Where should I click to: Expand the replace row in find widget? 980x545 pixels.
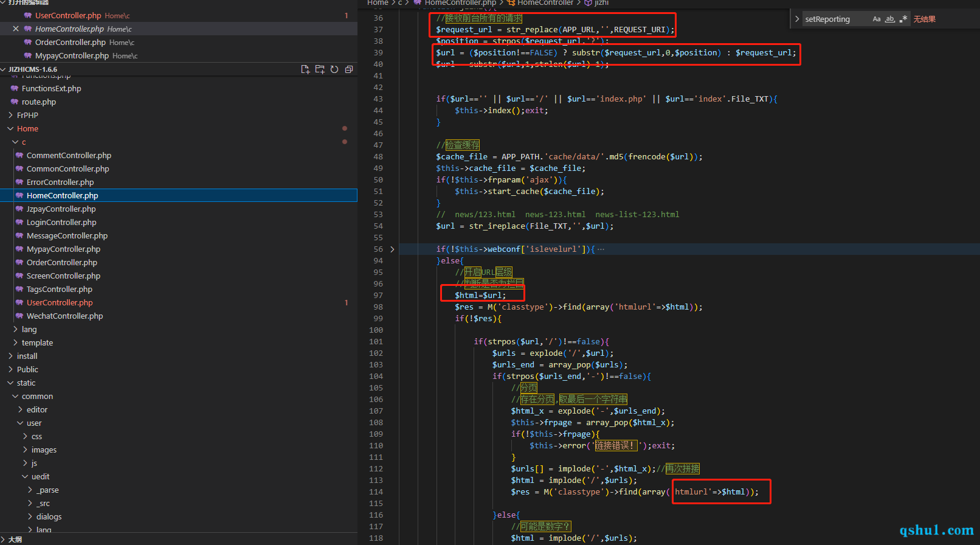coord(797,19)
